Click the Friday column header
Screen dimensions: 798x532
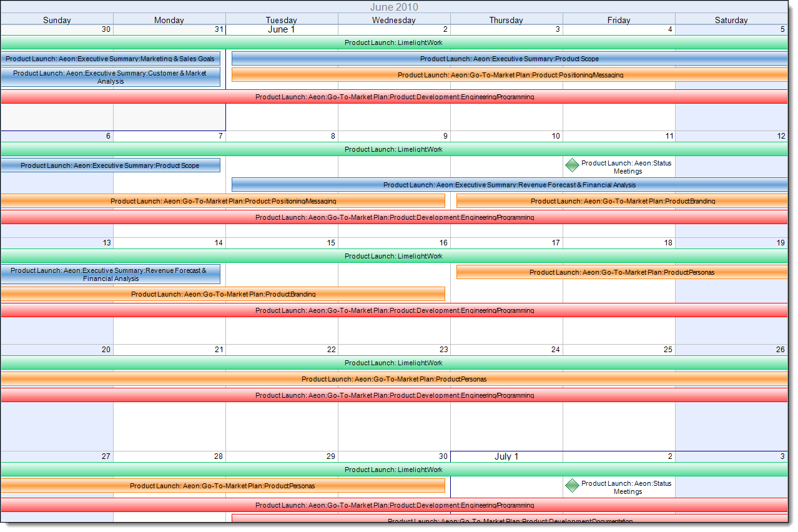(619, 20)
